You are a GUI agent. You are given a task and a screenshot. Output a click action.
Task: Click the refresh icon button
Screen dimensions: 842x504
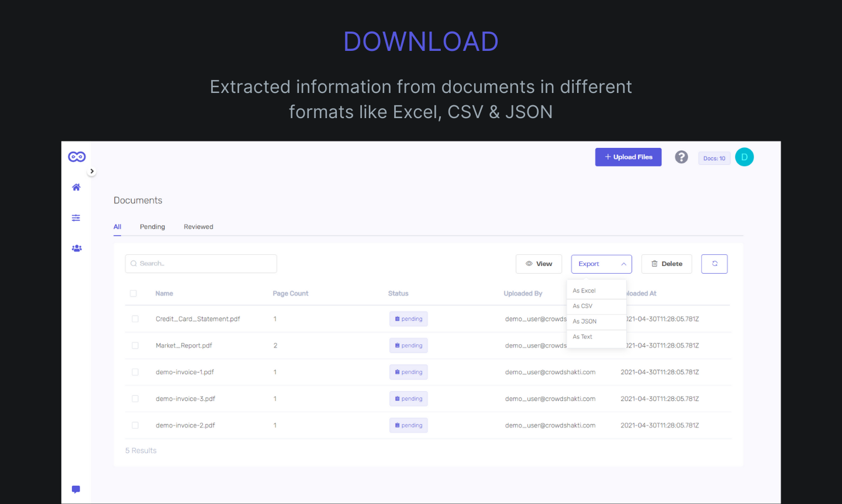715,264
